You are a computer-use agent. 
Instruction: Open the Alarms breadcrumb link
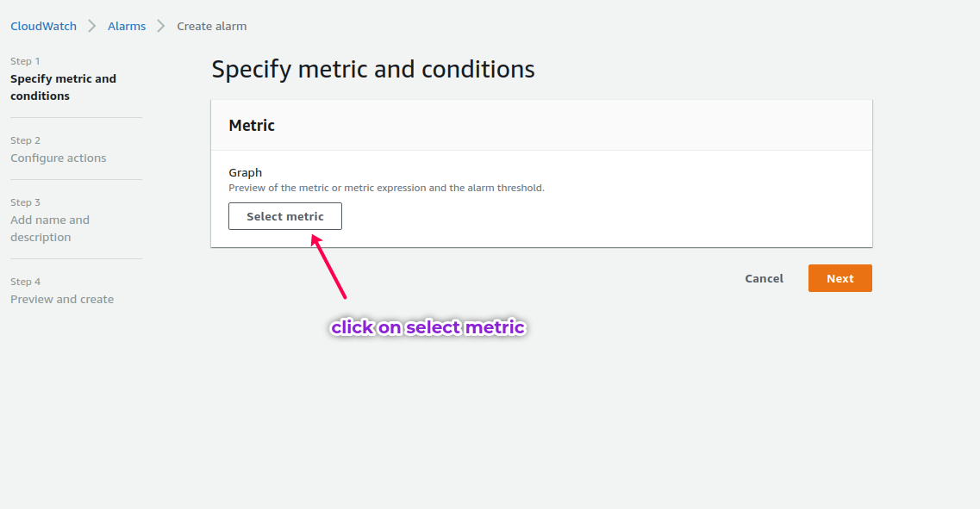[127, 27]
